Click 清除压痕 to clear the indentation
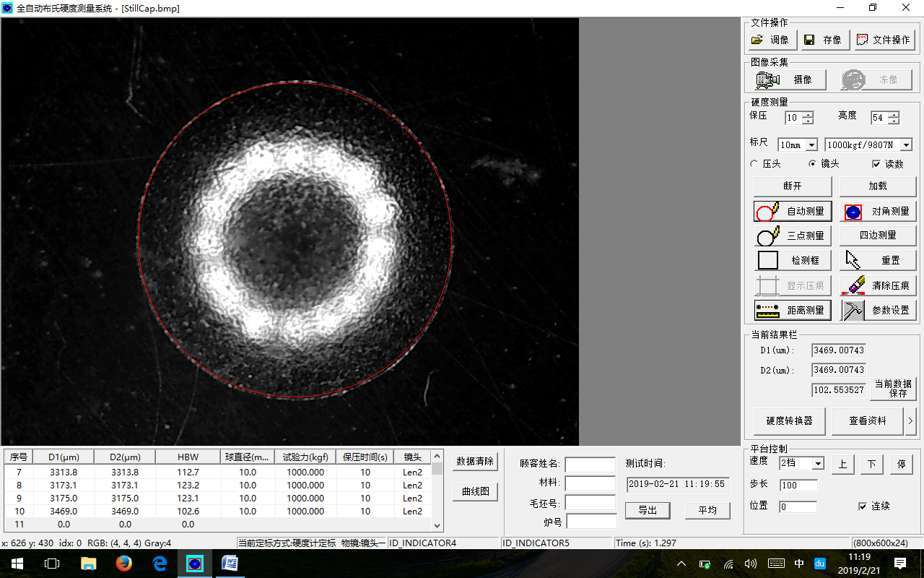 [878, 285]
